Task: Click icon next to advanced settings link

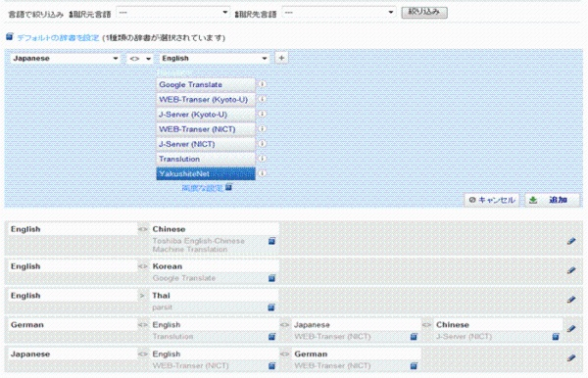Action: (x=228, y=187)
